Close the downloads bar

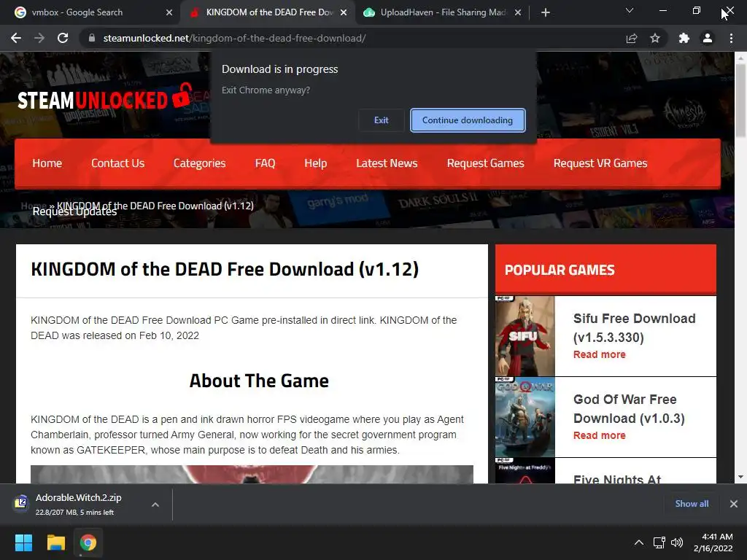coord(734,504)
